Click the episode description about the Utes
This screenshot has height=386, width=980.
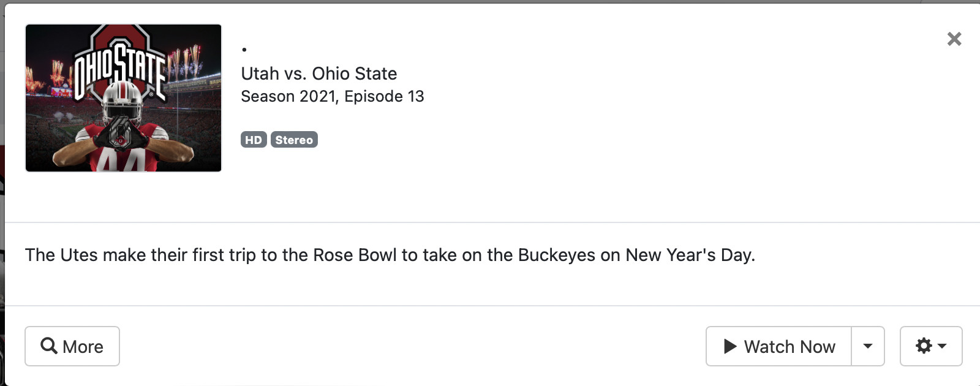point(390,255)
